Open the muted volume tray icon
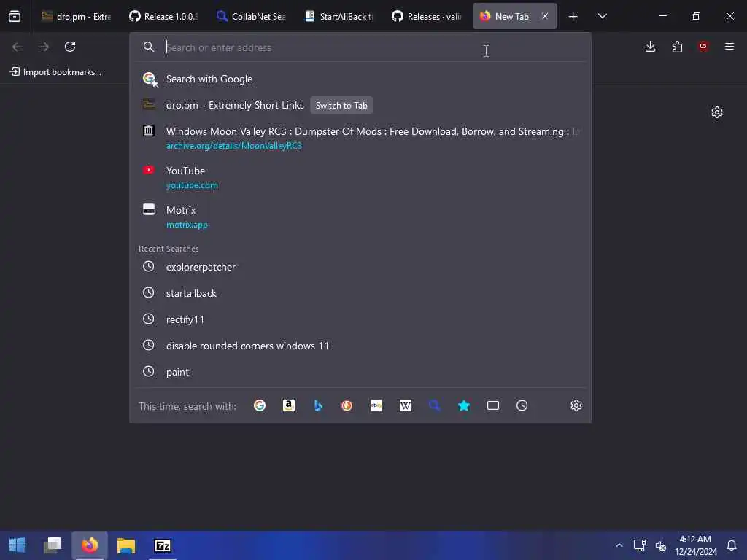 tap(661, 545)
